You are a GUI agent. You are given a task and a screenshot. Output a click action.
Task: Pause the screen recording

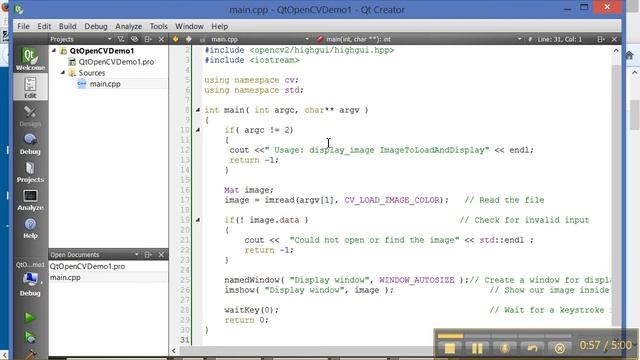[477, 348]
